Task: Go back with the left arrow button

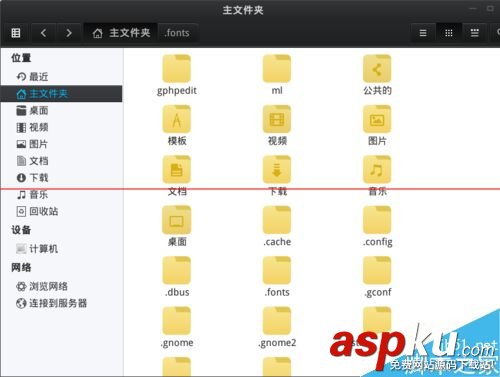Action: pos(43,33)
